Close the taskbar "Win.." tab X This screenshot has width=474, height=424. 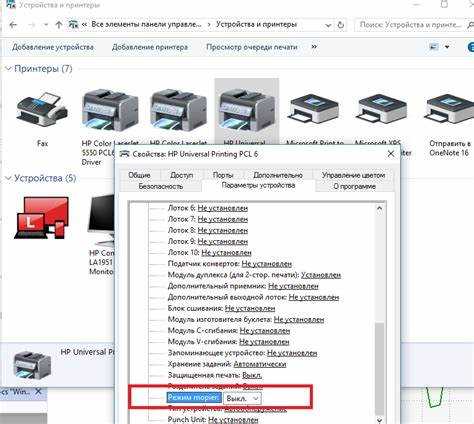pos(38,391)
